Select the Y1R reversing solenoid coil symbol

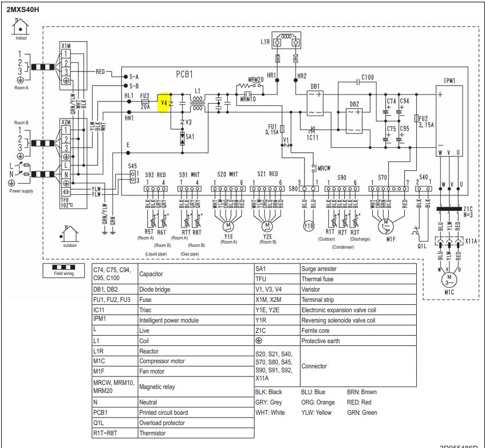pos(309,224)
